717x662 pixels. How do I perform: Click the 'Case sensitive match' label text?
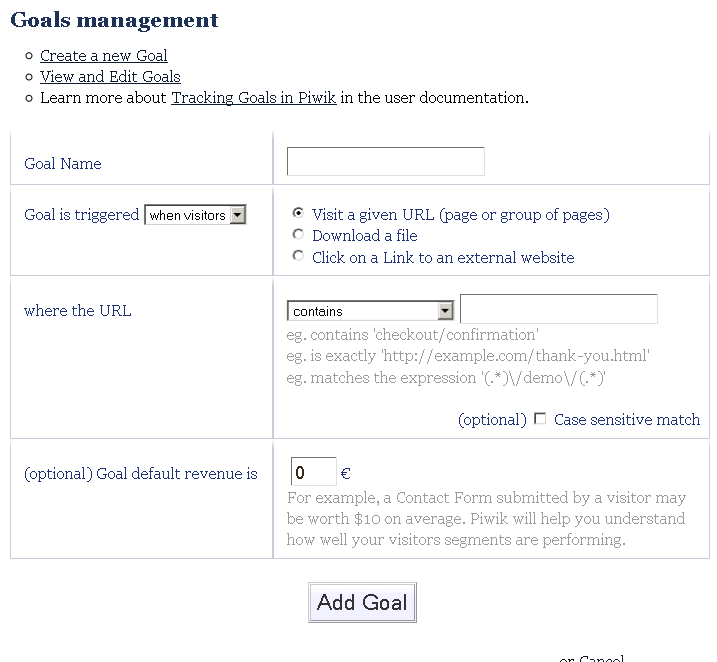coord(627,420)
